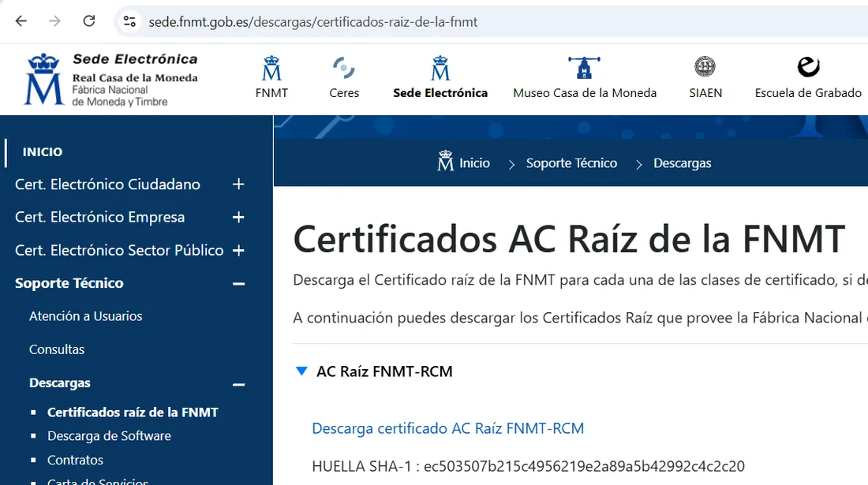Open the Ceres icon
The height and width of the screenshot is (485, 868).
tap(344, 68)
